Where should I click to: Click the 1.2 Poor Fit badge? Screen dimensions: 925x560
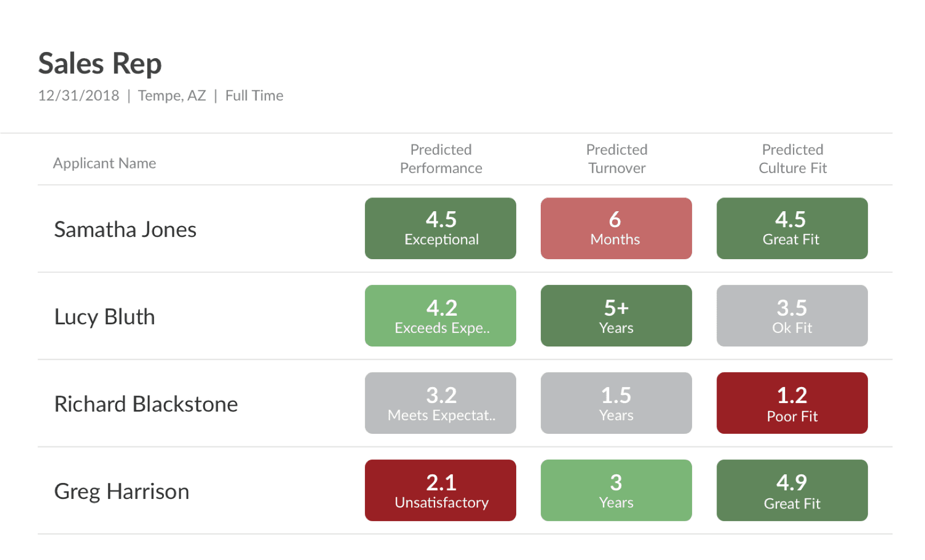792,403
